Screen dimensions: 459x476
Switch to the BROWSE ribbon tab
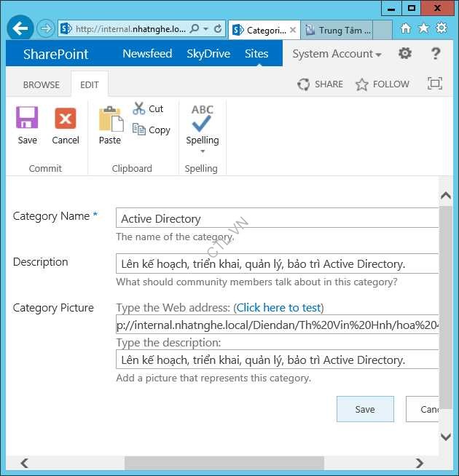pos(42,84)
